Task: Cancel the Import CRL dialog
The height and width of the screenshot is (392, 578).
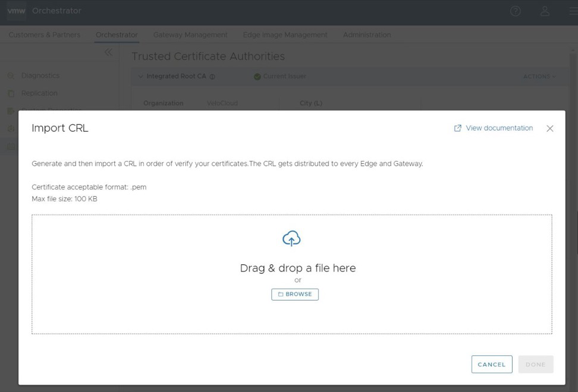Action: pyautogui.click(x=492, y=364)
